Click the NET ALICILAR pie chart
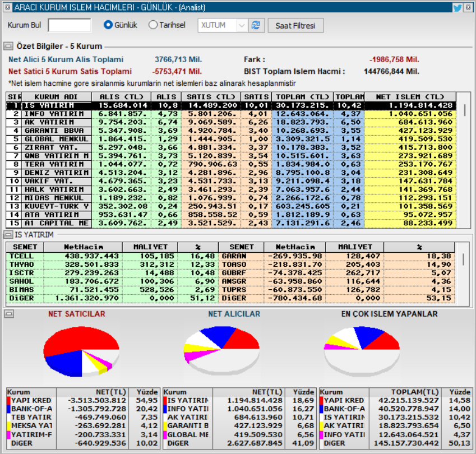 pyautogui.click(x=221, y=350)
